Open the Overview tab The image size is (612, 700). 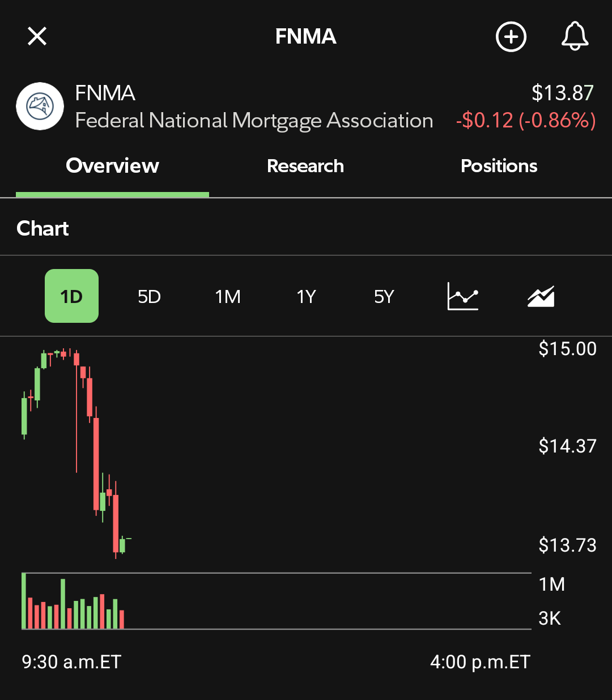[112, 166]
